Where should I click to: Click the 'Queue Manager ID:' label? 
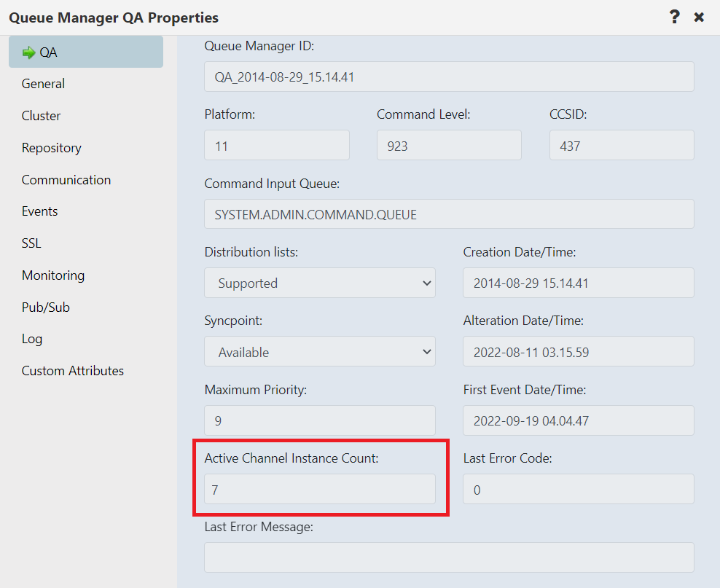(x=259, y=46)
